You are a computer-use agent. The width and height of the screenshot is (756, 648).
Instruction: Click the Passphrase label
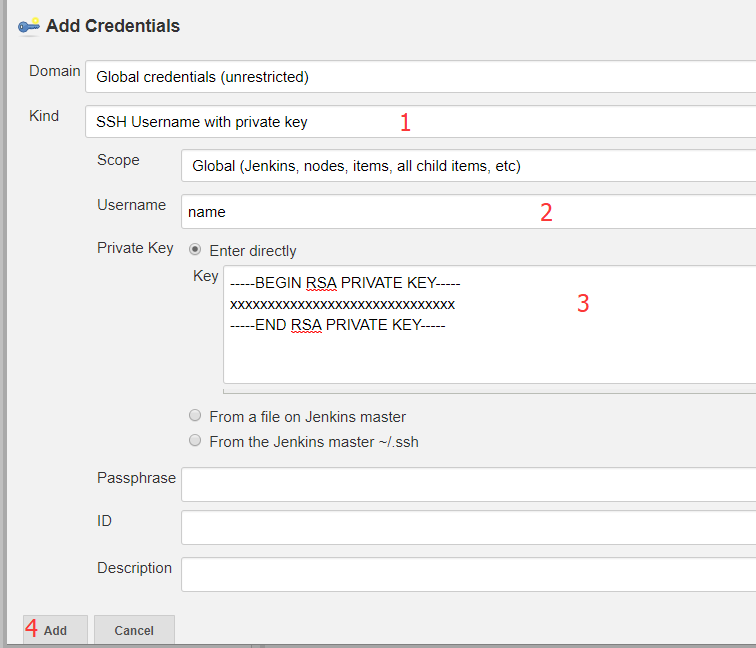pyautogui.click(x=136, y=478)
